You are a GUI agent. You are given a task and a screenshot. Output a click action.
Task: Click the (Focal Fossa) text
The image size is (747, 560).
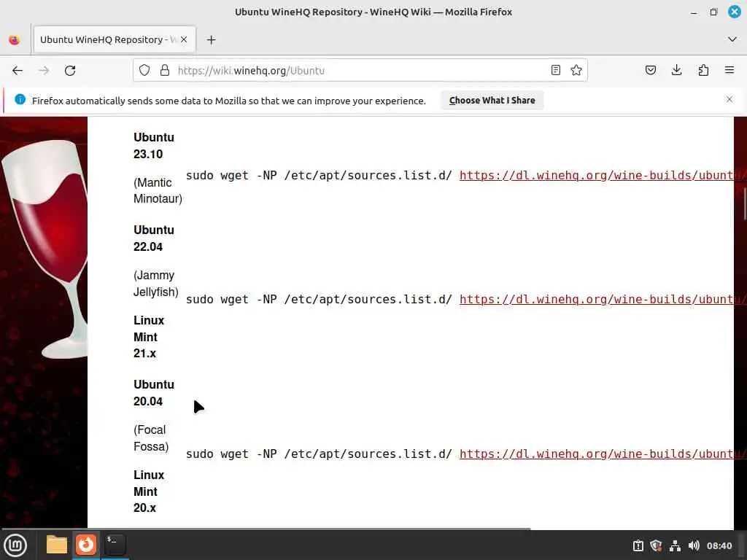tap(151, 438)
